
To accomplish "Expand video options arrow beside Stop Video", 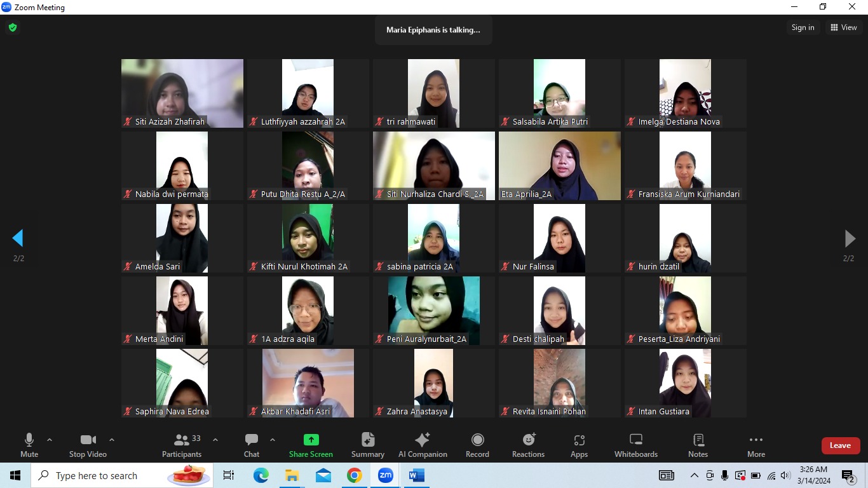I will (x=112, y=440).
